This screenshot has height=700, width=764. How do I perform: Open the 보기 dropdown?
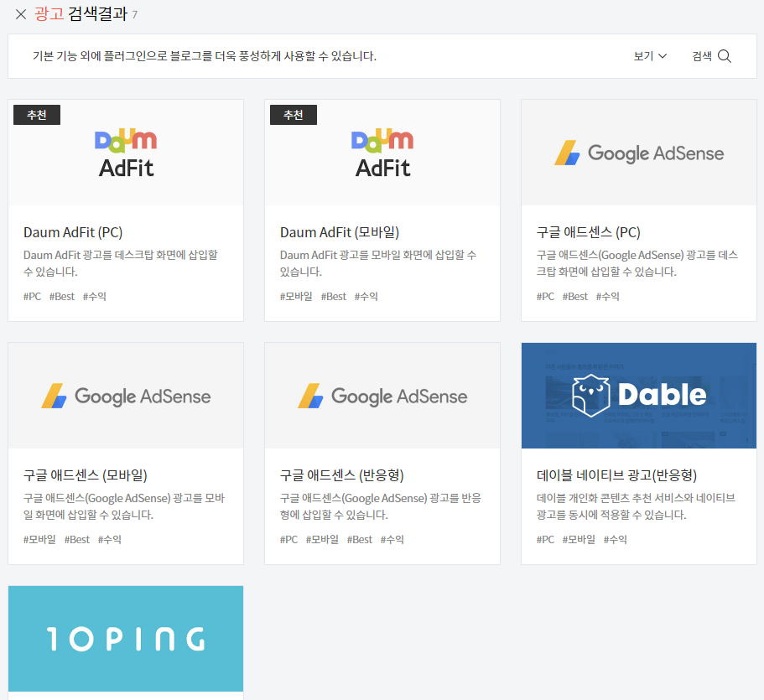pyautogui.click(x=650, y=56)
